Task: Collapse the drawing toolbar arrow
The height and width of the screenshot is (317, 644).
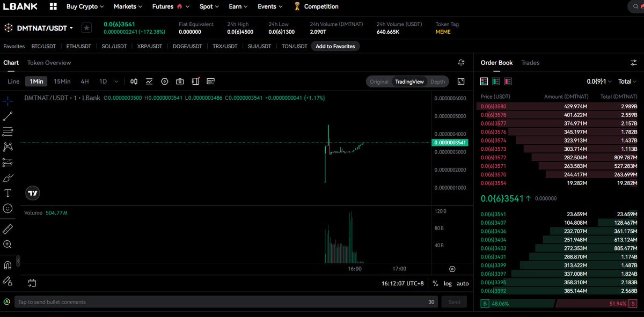Action: pos(18,261)
